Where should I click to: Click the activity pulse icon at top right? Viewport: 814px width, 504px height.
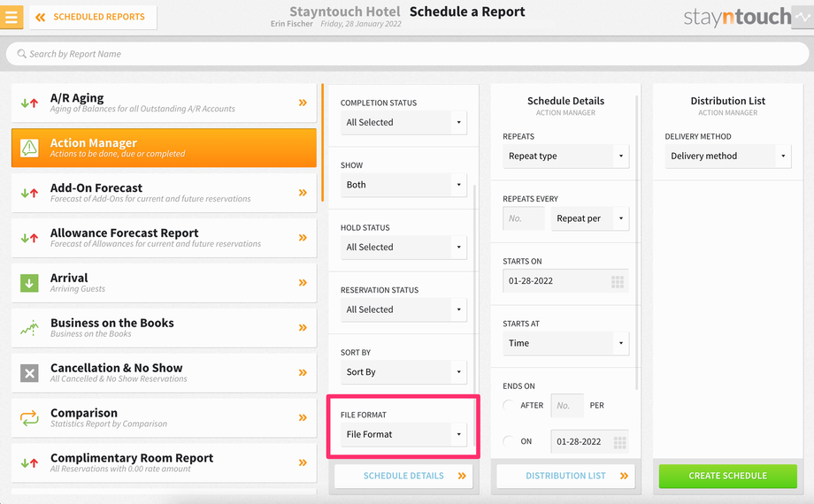click(x=802, y=17)
